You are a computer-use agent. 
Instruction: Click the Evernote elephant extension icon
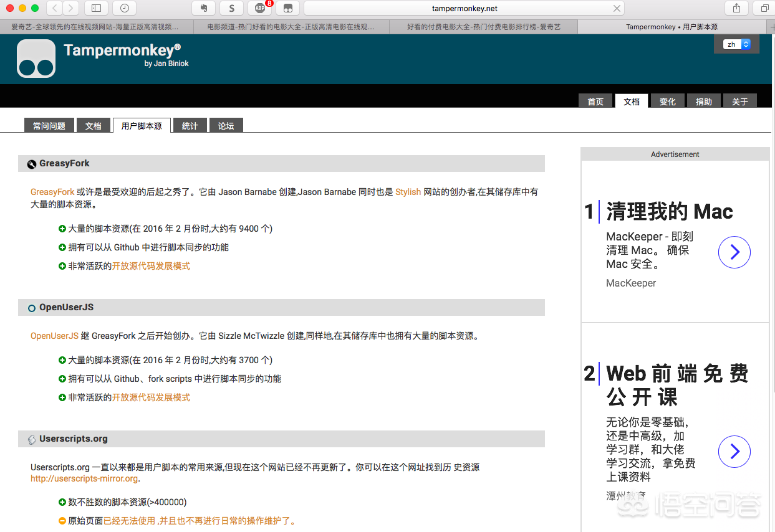tap(204, 8)
